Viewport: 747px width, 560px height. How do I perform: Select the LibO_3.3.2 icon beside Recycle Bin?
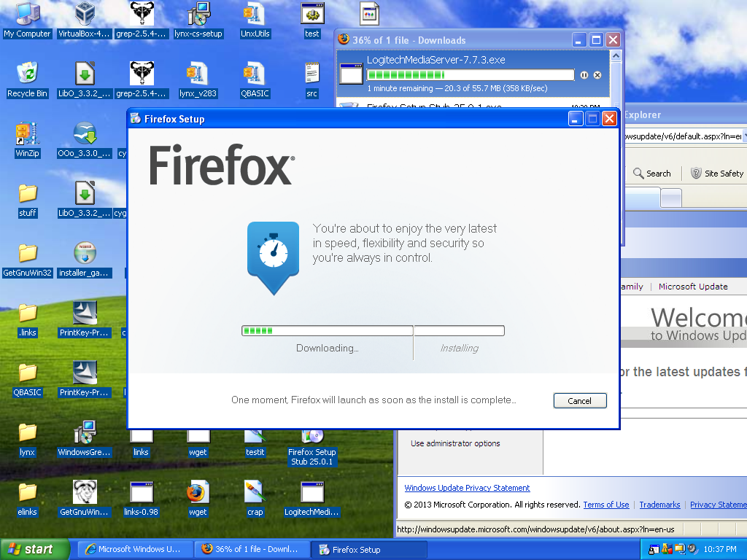(85, 79)
